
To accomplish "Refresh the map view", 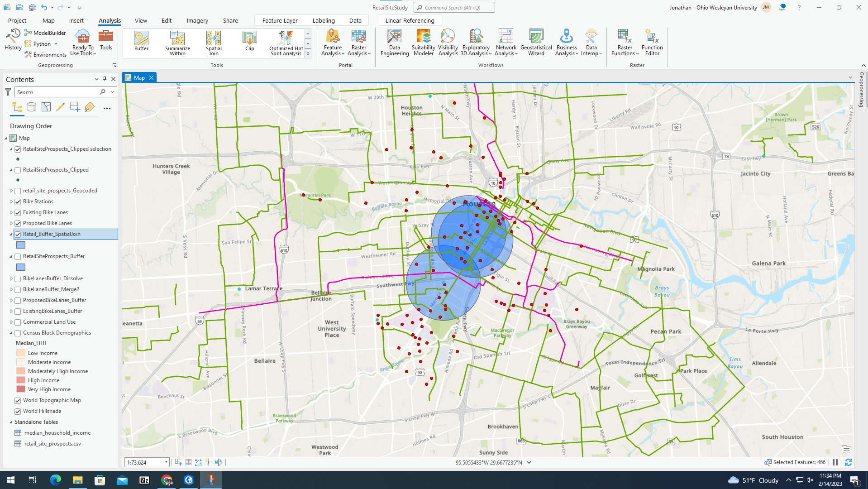I will (849, 462).
